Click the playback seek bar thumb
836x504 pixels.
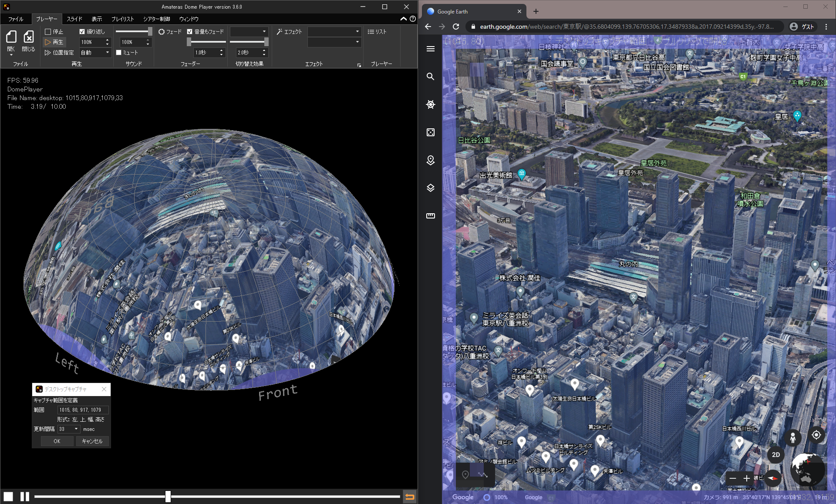click(x=168, y=496)
